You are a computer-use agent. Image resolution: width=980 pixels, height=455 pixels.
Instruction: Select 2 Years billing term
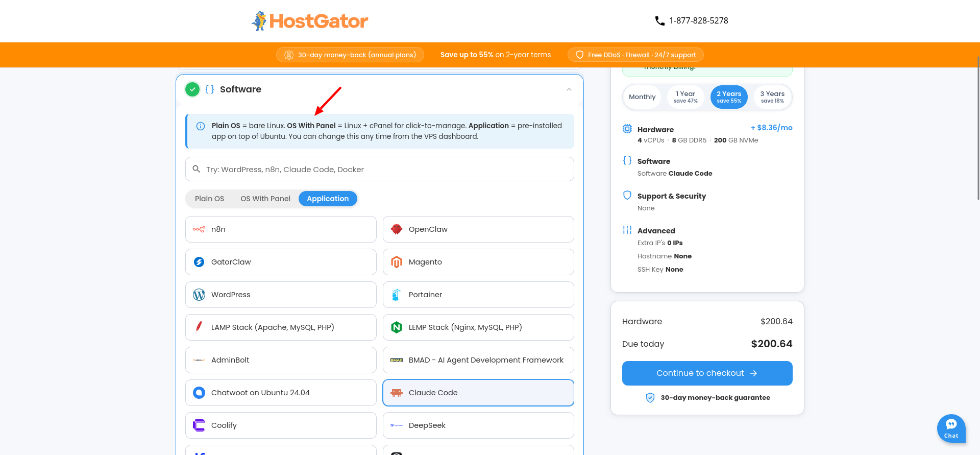coord(729,97)
